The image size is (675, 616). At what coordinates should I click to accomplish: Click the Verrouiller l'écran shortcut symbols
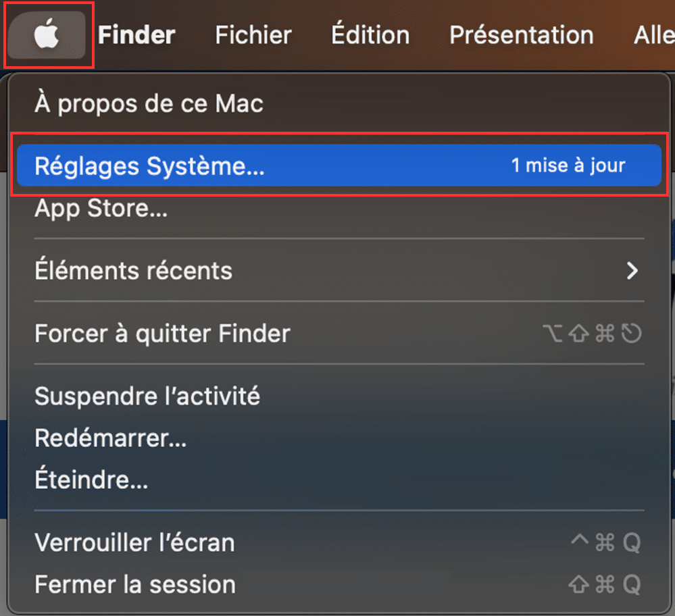[606, 542]
